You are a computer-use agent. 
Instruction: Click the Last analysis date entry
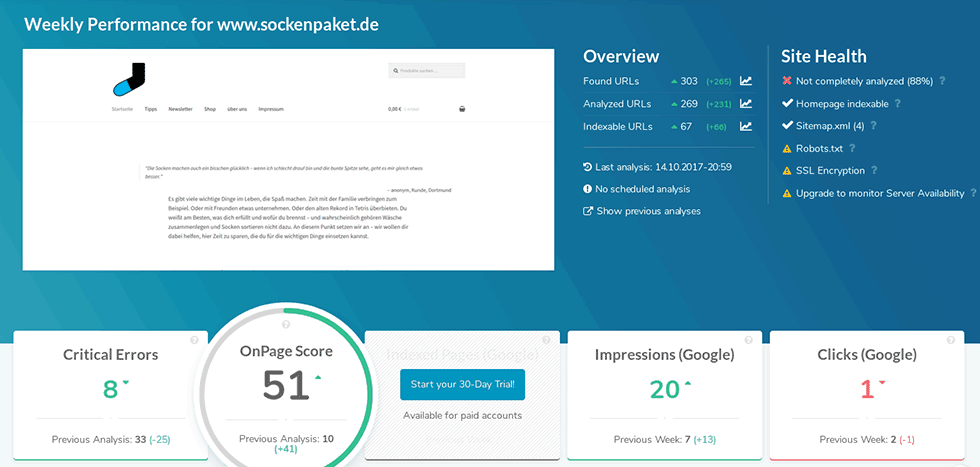653,166
